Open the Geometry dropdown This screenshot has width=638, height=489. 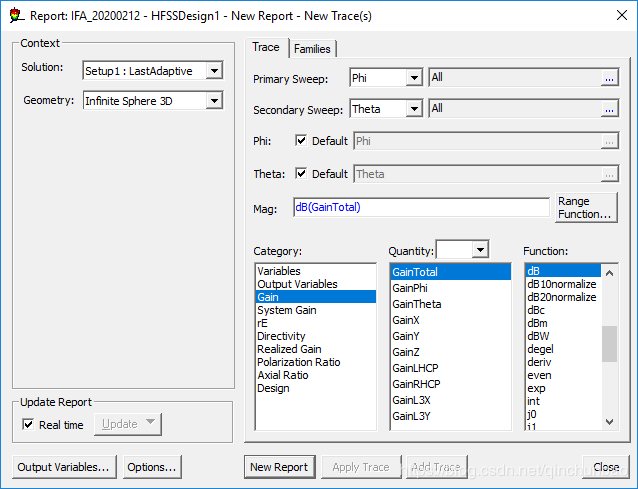[214, 100]
